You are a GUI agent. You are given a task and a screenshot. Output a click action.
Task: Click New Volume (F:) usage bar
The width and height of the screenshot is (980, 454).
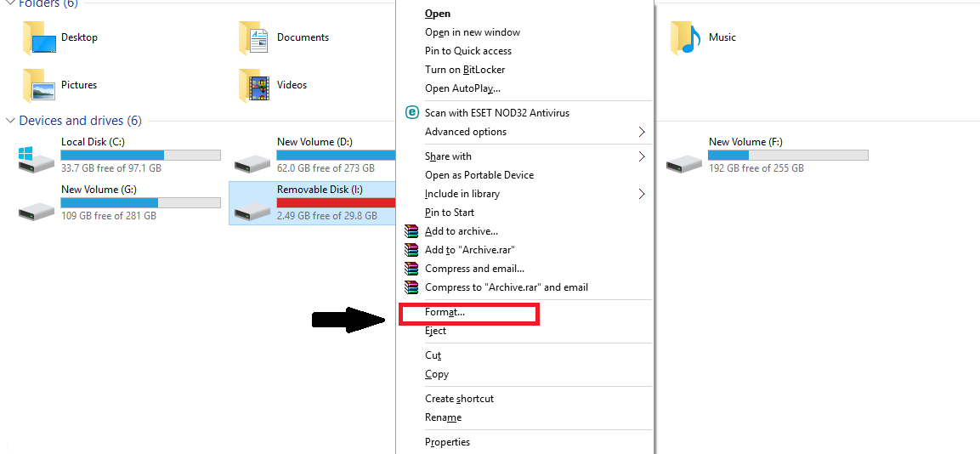(788, 155)
